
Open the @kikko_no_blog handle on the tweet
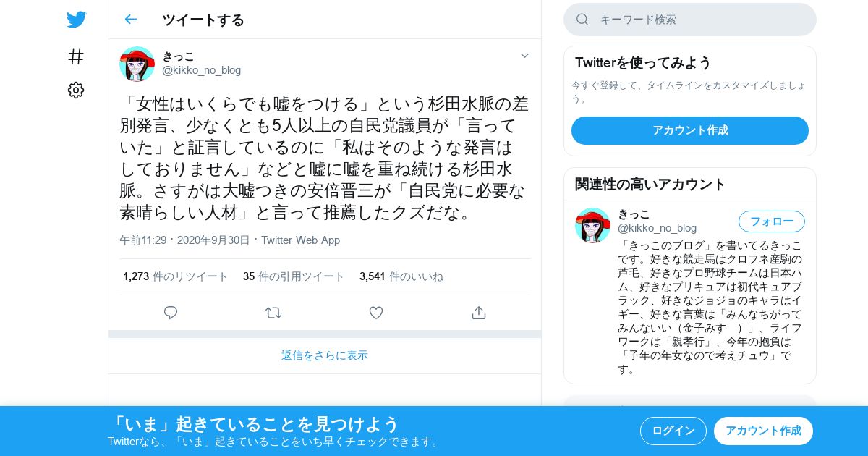(x=201, y=70)
